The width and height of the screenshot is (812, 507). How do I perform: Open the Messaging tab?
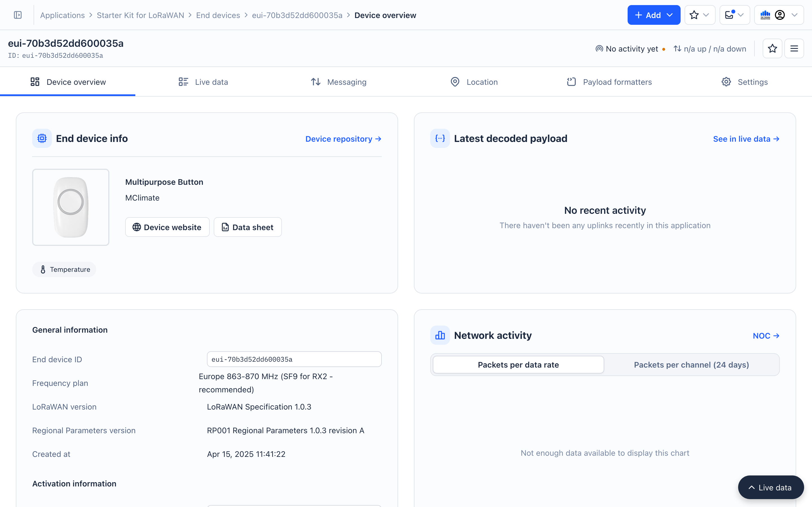pyautogui.click(x=339, y=82)
